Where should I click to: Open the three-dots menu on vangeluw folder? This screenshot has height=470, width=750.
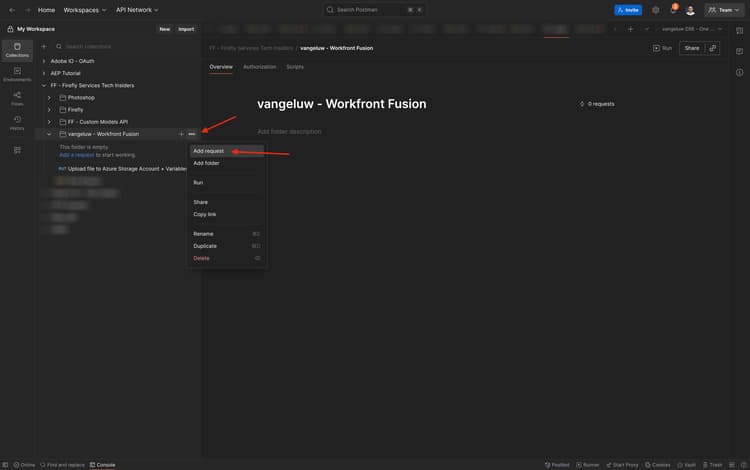(x=192, y=134)
